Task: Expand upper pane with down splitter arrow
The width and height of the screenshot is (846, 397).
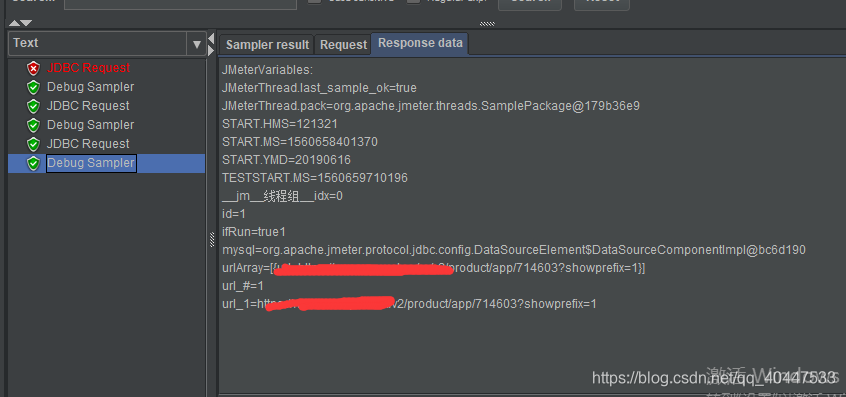Action: click(x=26, y=23)
